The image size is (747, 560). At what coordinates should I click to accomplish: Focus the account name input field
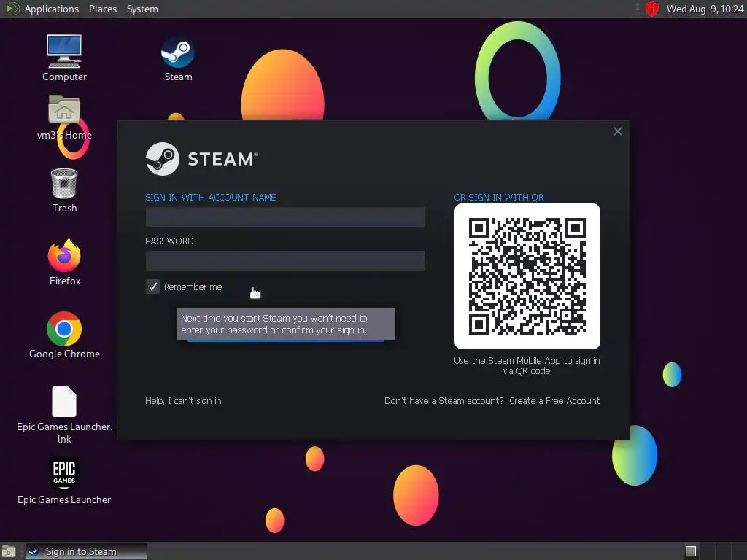285,217
